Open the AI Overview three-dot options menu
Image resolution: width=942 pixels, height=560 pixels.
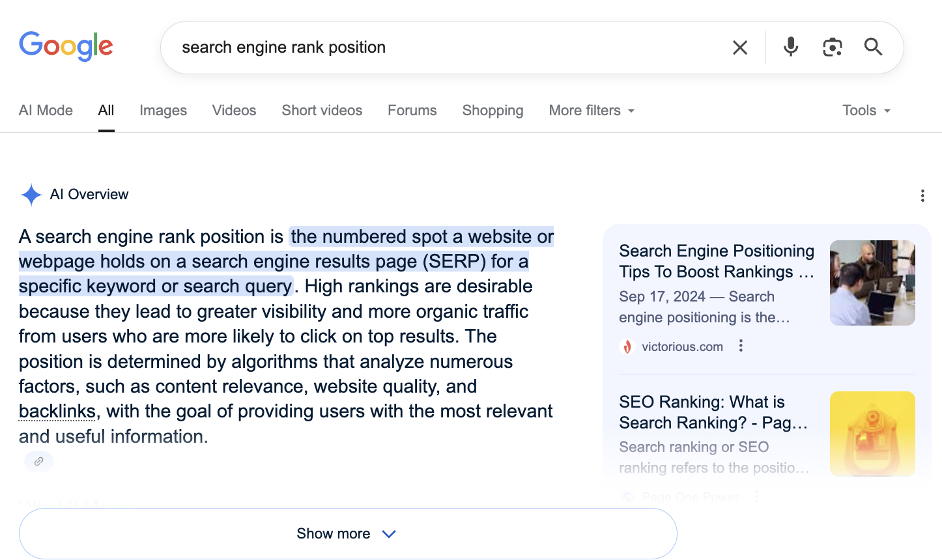922,196
